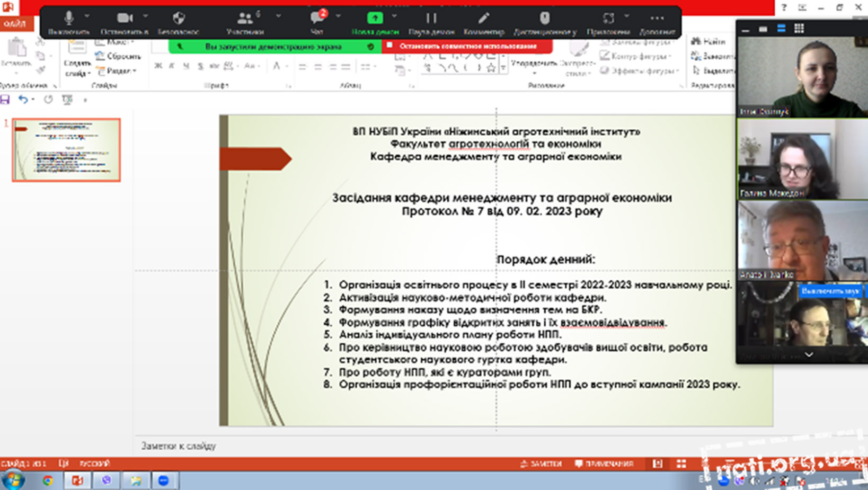868x490 pixels.
Task: Open Annotate pencil tool in Zoom
Action: [483, 22]
